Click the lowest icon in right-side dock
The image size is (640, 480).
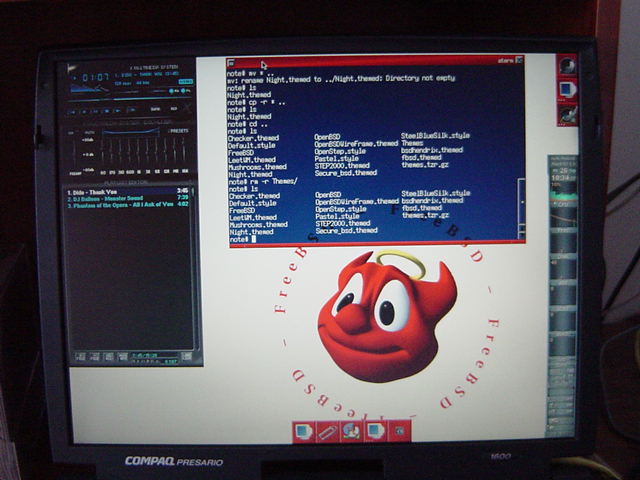(x=568, y=115)
